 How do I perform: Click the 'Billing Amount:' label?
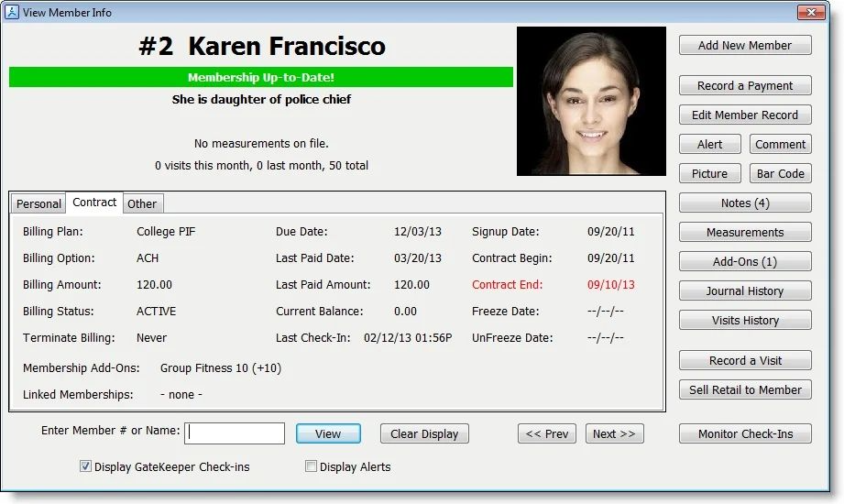pos(62,284)
